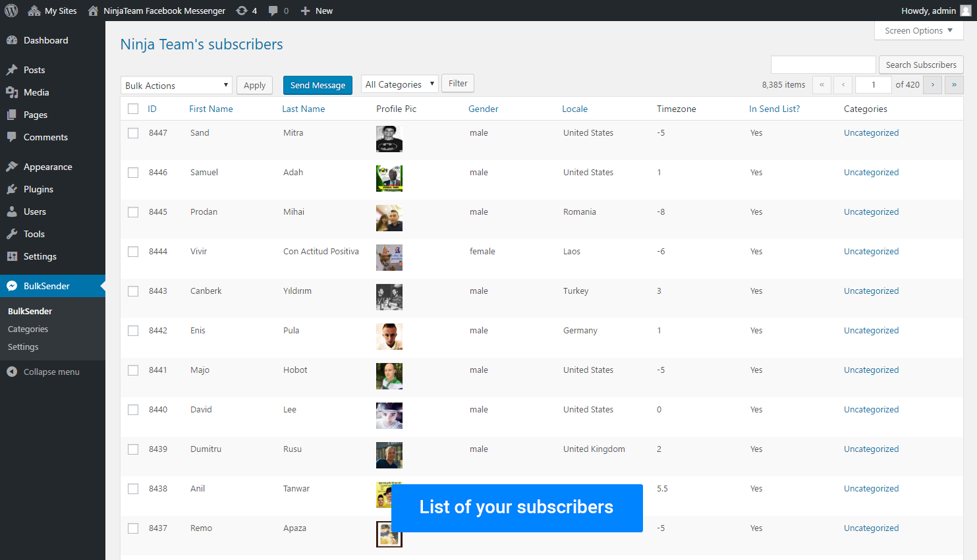Image resolution: width=977 pixels, height=560 pixels.
Task: Click the Comments bubble sidebar icon
Action: point(12,137)
